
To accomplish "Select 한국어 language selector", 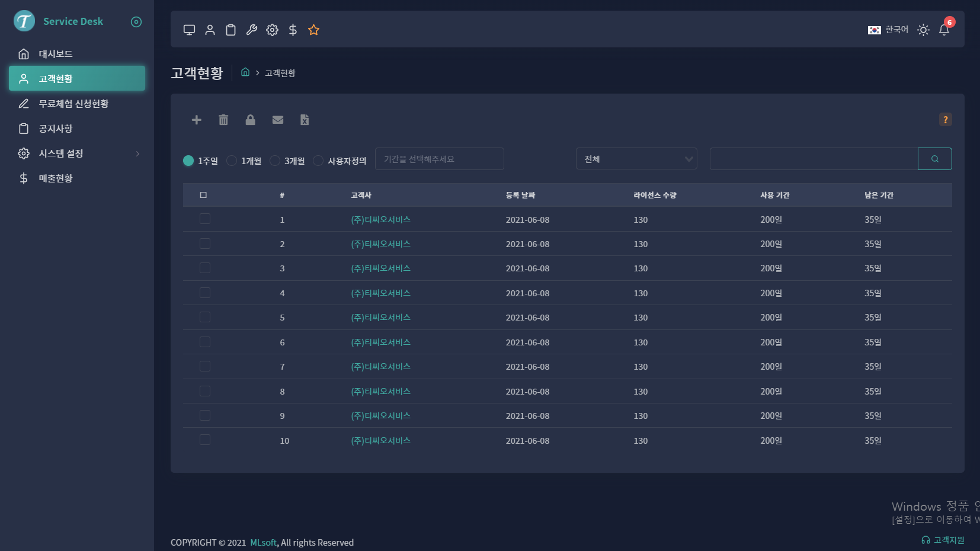I will coord(888,30).
